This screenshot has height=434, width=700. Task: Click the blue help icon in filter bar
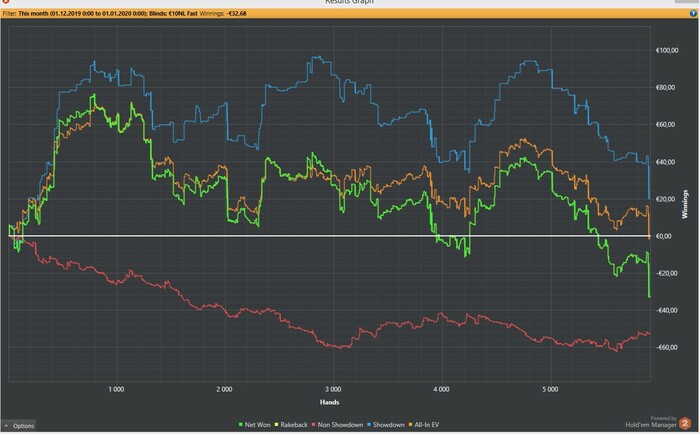(693, 13)
